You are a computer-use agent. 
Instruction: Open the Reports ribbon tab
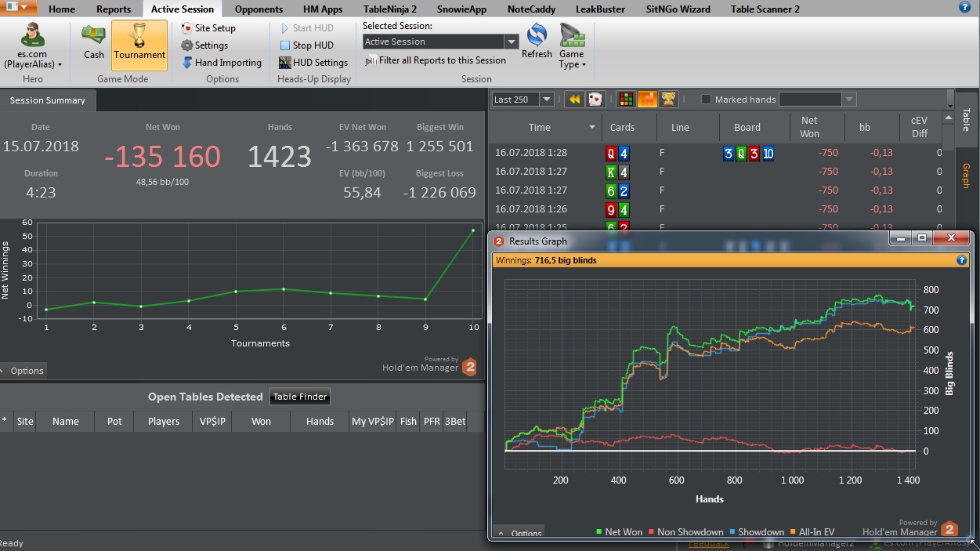114,9
